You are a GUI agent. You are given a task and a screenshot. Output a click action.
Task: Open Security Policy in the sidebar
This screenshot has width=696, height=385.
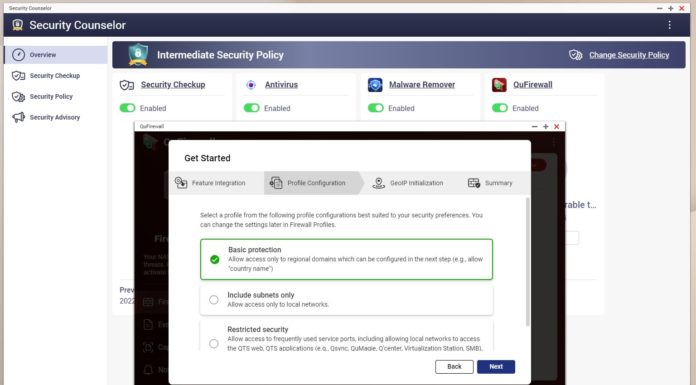(x=55, y=96)
